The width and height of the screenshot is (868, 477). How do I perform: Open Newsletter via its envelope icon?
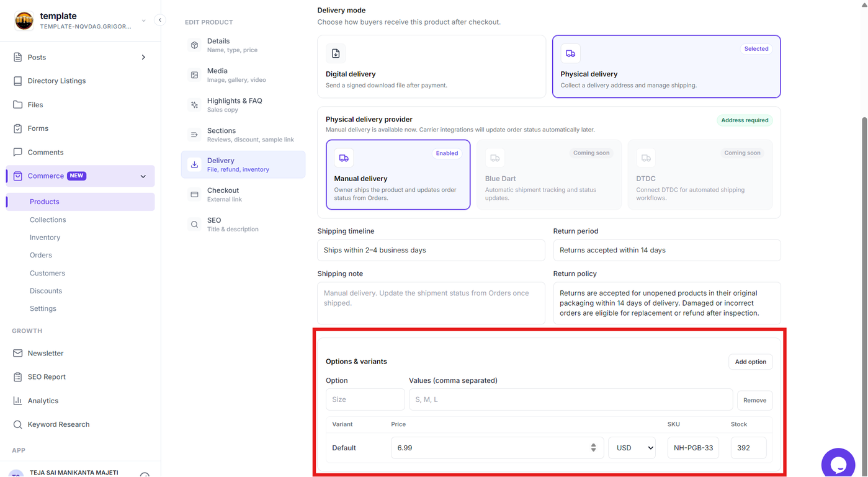[17, 353]
